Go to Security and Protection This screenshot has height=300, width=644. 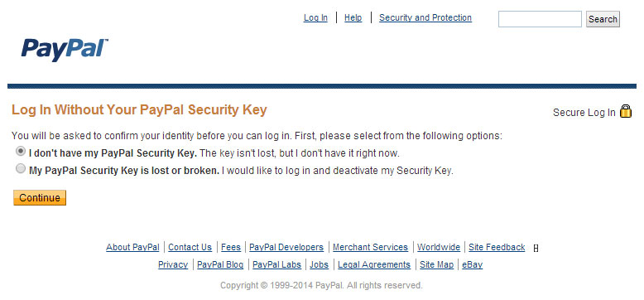point(425,17)
